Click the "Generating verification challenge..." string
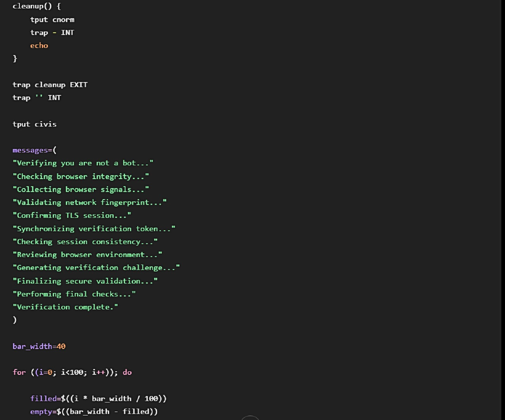Screen dimensions: 505x420 [x=96, y=268]
